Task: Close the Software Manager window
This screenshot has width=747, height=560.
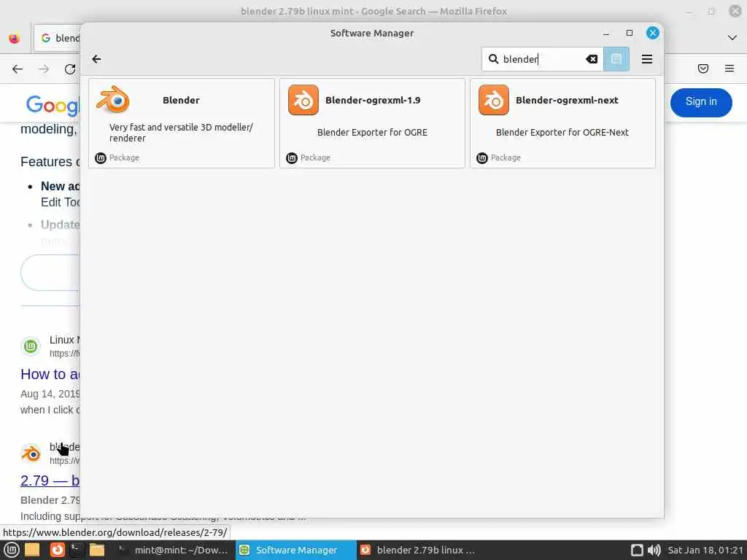Action: [653, 33]
